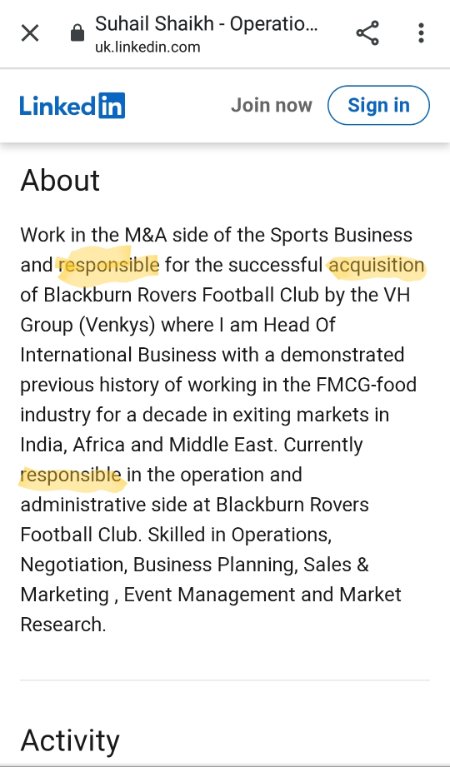
Task: Close the in-app browser with the X icon
Action: (30, 34)
